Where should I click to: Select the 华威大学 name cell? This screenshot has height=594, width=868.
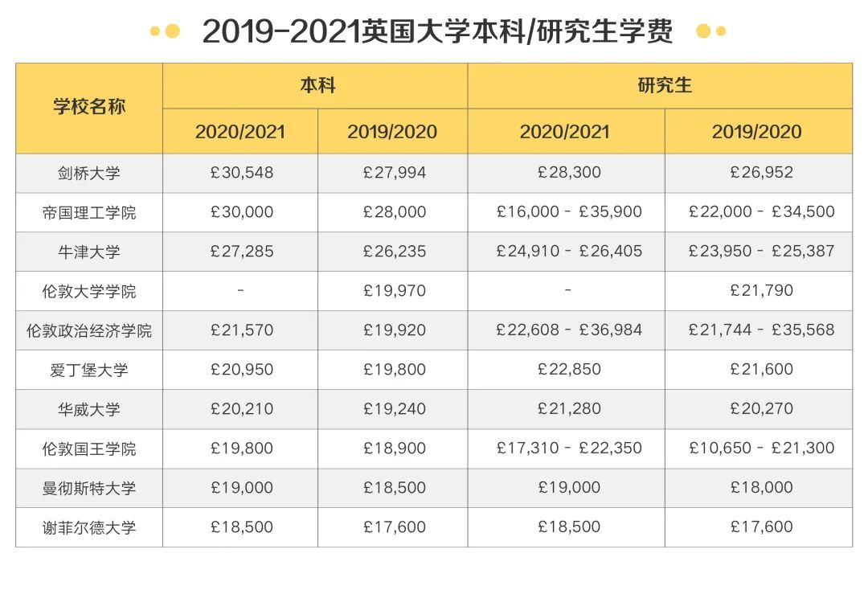coord(89,409)
